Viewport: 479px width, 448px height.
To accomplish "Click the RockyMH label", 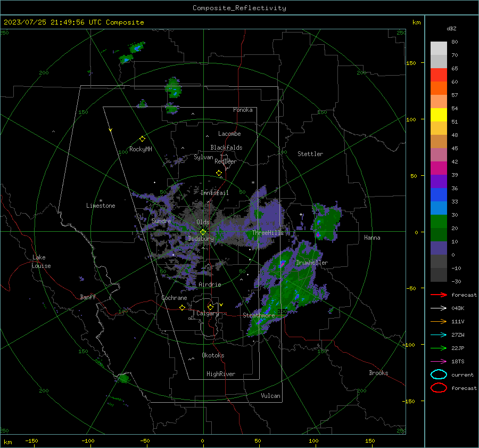I will tap(141, 149).
